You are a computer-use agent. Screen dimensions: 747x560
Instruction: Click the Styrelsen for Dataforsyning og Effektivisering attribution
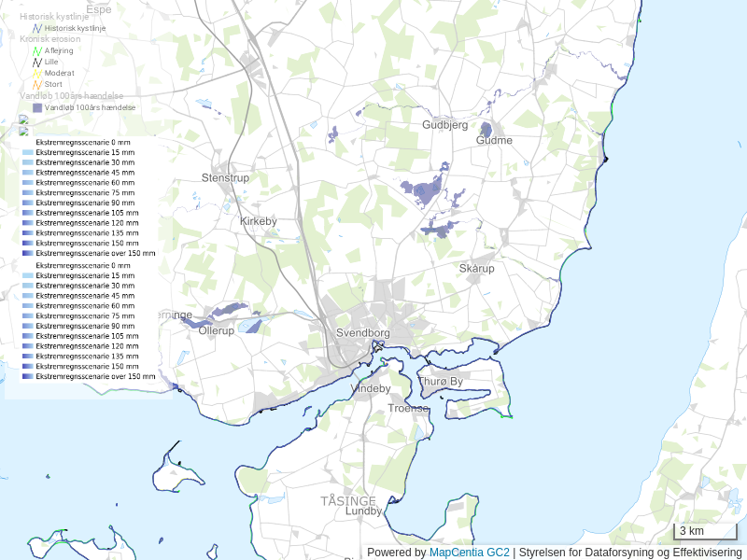tap(630, 553)
